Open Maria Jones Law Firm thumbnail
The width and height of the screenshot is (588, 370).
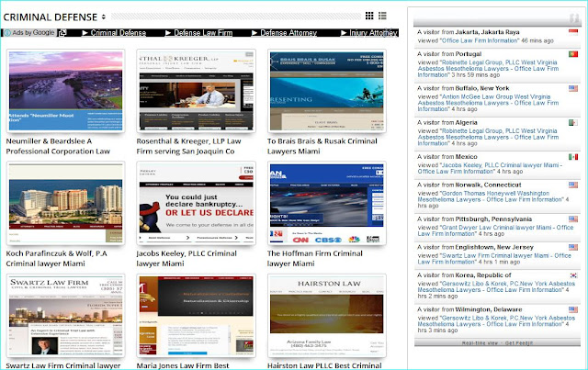(x=196, y=316)
